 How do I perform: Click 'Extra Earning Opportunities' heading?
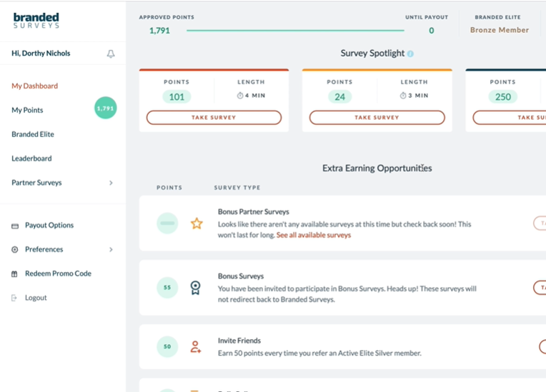click(x=377, y=169)
